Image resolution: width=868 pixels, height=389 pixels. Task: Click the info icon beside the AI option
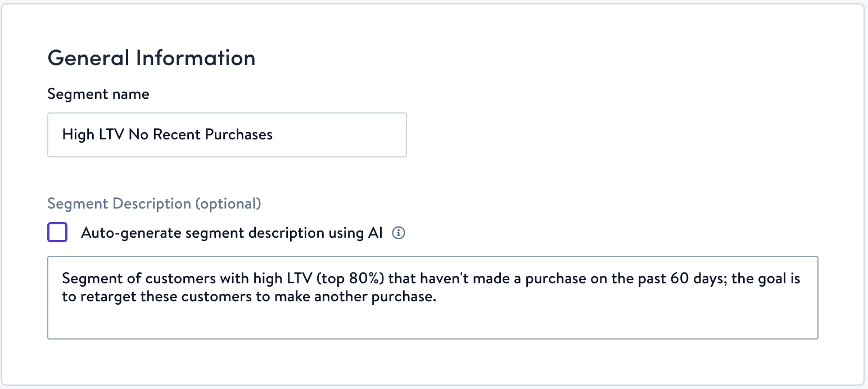(x=399, y=233)
